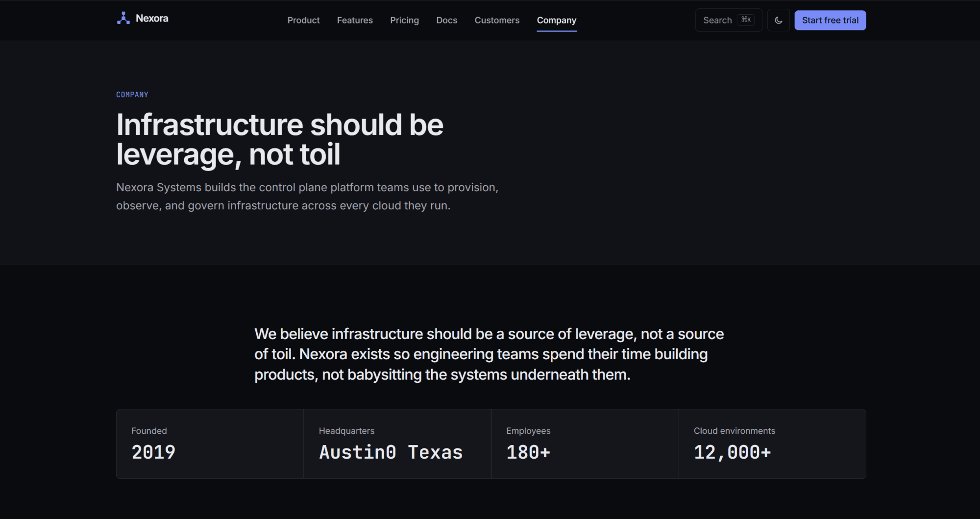Navigate to Docs
Image resolution: width=980 pixels, height=519 pixels.
point(446,20)
